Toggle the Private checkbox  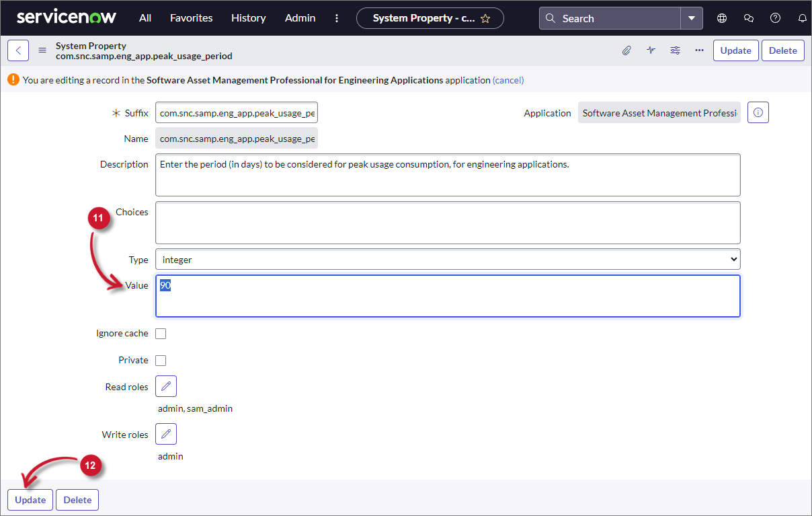point(161,361)
